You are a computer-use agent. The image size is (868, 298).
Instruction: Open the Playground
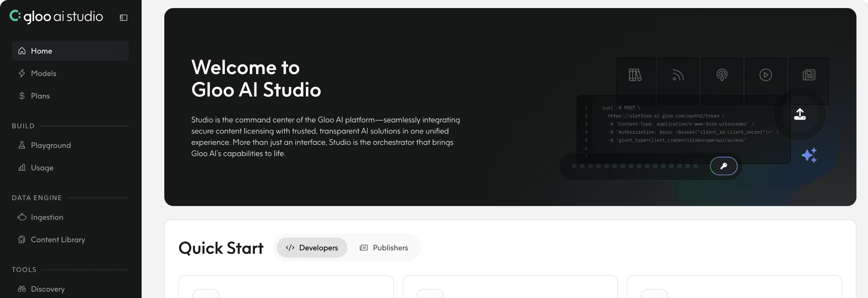[x=70, y=145]
